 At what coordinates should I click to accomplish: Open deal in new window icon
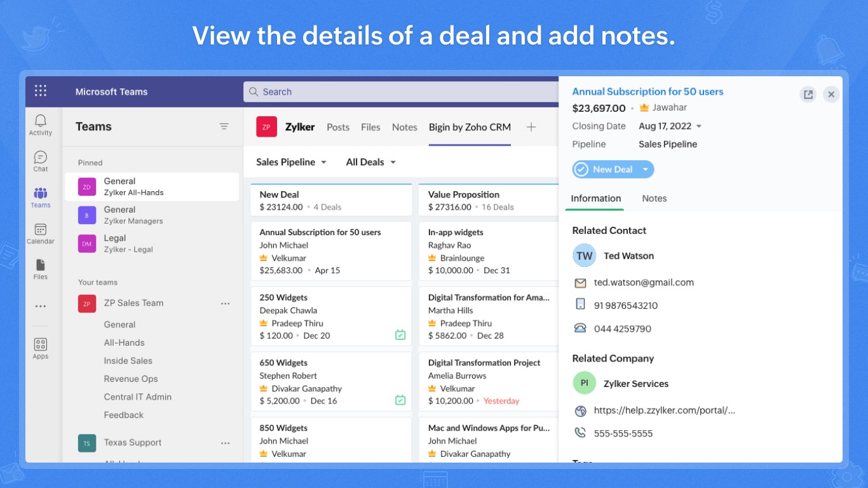pyautogui.click(x=808, y=95)
